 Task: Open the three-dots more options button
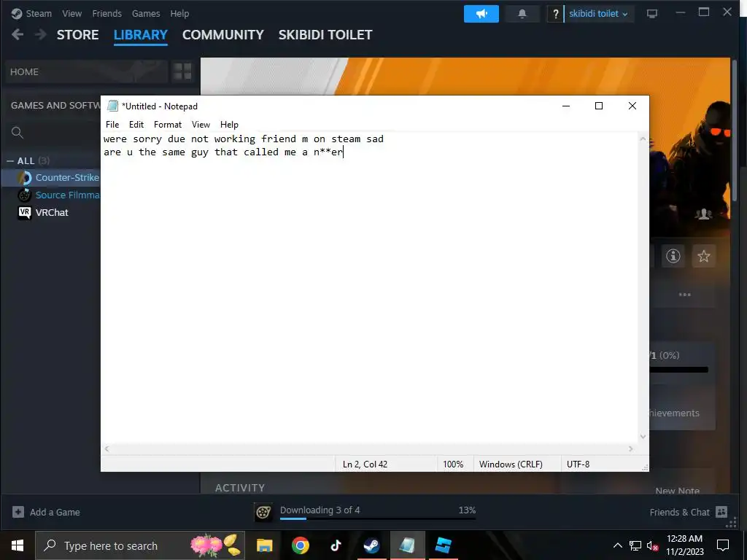tap(684, 295)
